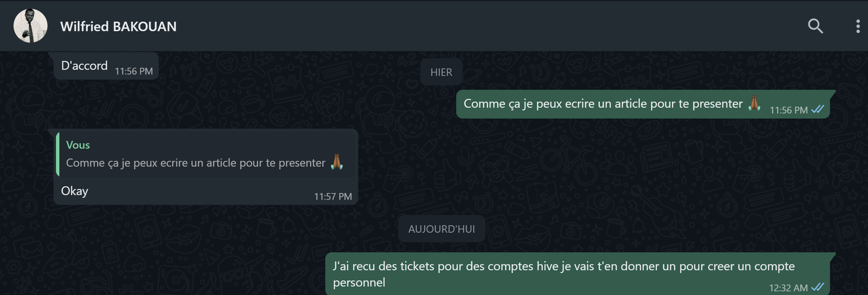Open contact info via Wilfried BAKOUAN name
The image size is (868, 295).
[118, 26]
